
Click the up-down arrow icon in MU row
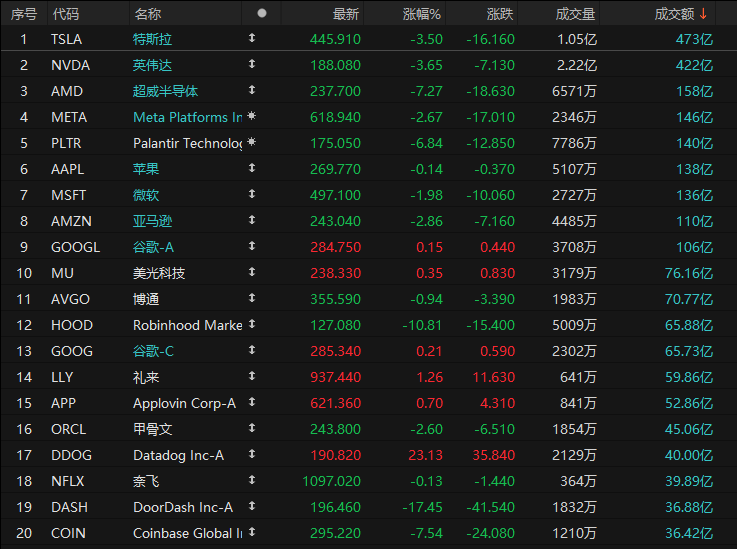point(252,272)
